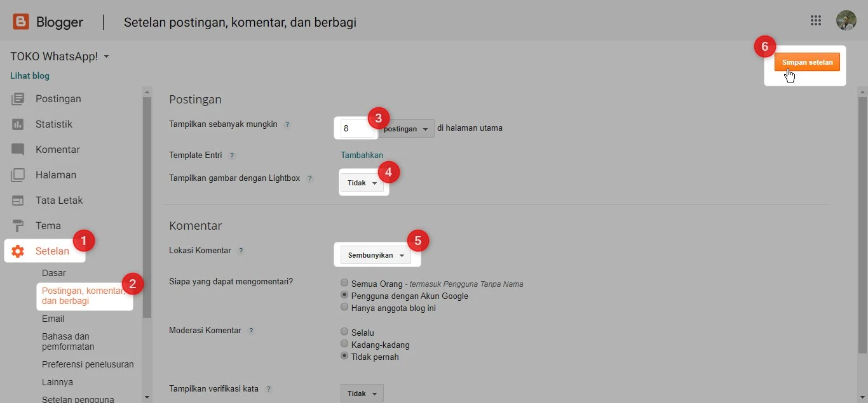
Task: Open Statistik from the sidebar
Action: [54, 124]
